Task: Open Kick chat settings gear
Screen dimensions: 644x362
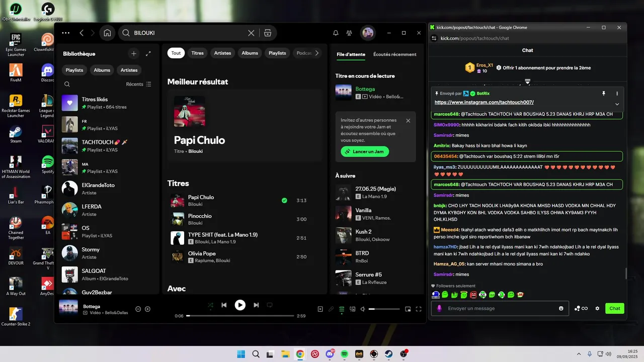Action: point(597,308)
